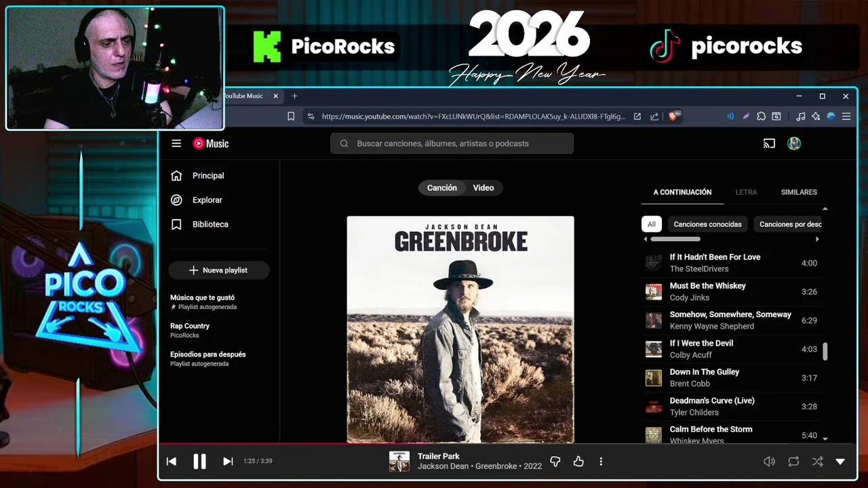
Task: Dislike Trailer Park with thumbs down
Action: tap(555, 462)
